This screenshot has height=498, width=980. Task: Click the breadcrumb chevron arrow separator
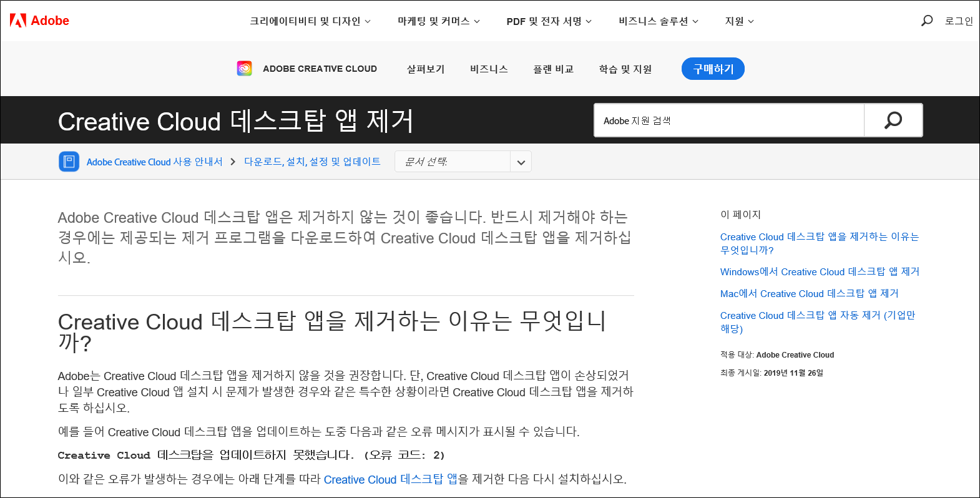pos(233,162)
